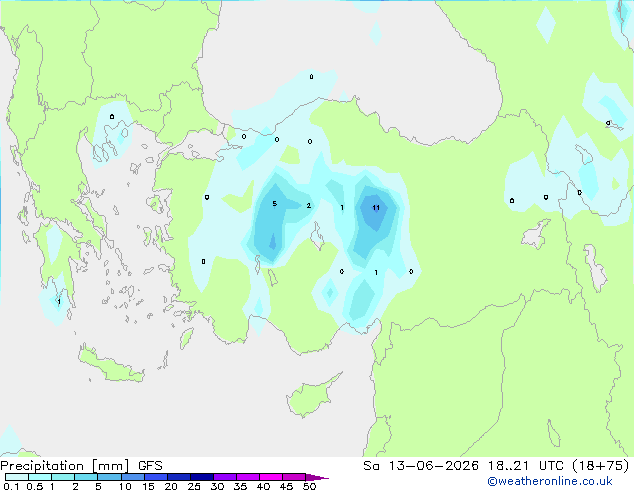Click the '0.1' legend scale label
634x490 pixels.
coord(11,486)
